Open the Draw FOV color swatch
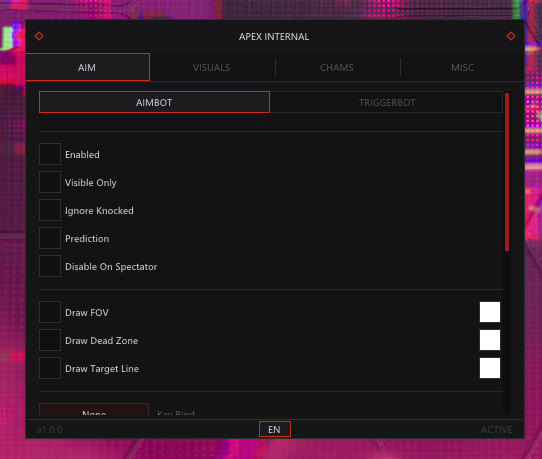The width and height of the screenshot is (542, 459). click(x=490, y=312)
